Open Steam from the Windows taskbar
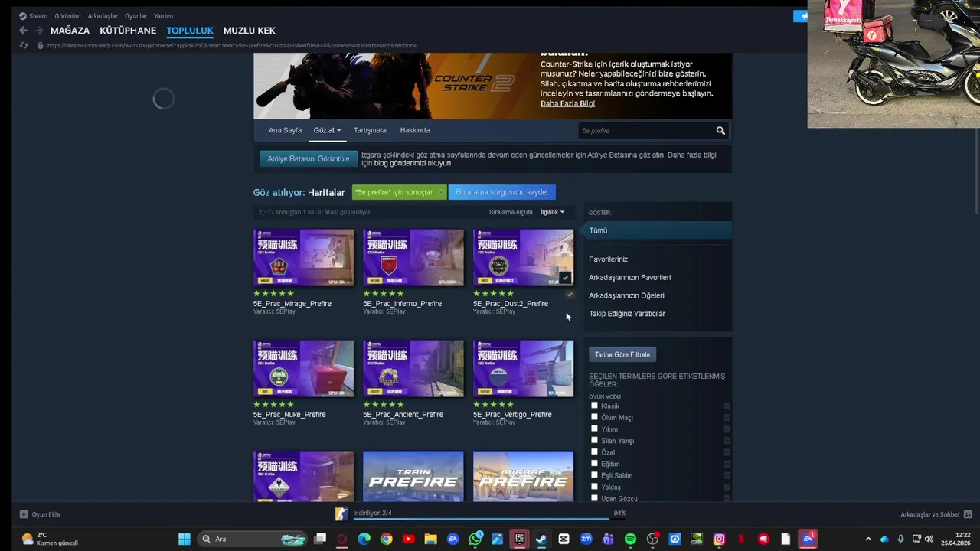The width and height of the screenshot is (980, 551). click(x=541, y=539)
